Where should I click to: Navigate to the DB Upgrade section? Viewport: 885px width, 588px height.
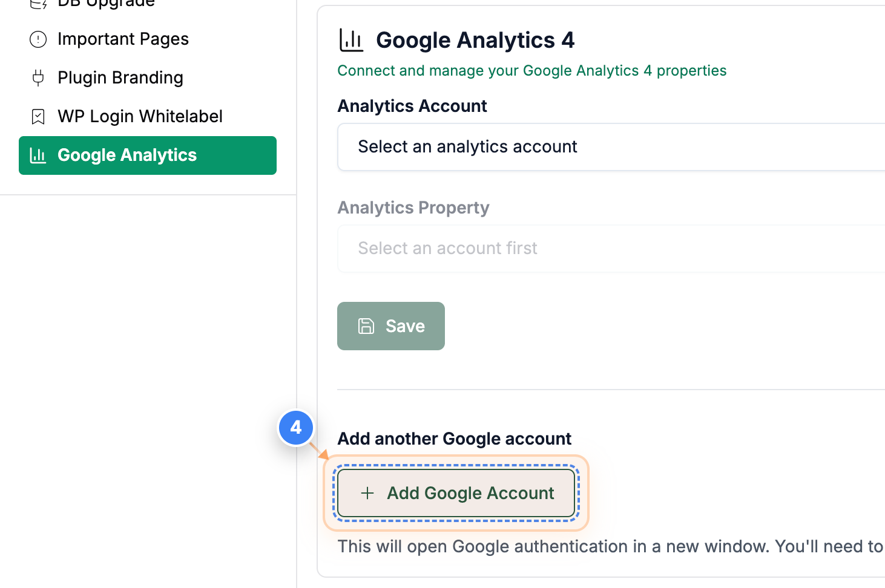click(x=106, y=4)
